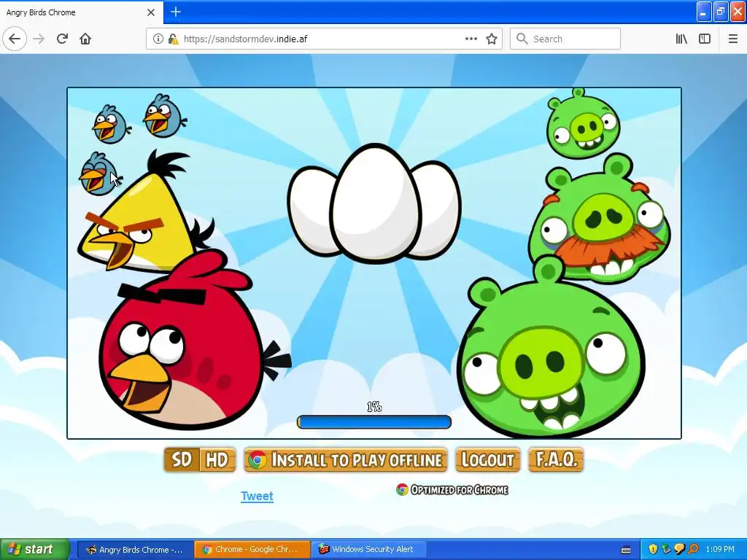Click the green tray icon beside the shield
This screenshot has width=747, height=560.
pos(666,550)
